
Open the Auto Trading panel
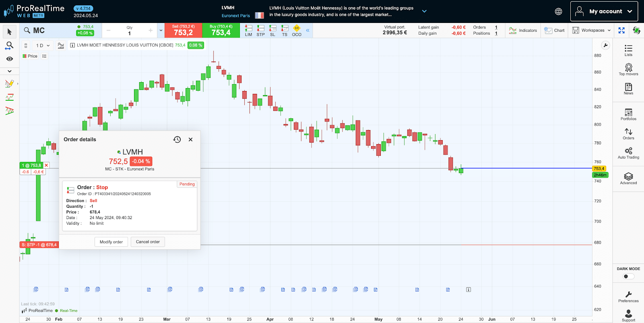[628, 153]
